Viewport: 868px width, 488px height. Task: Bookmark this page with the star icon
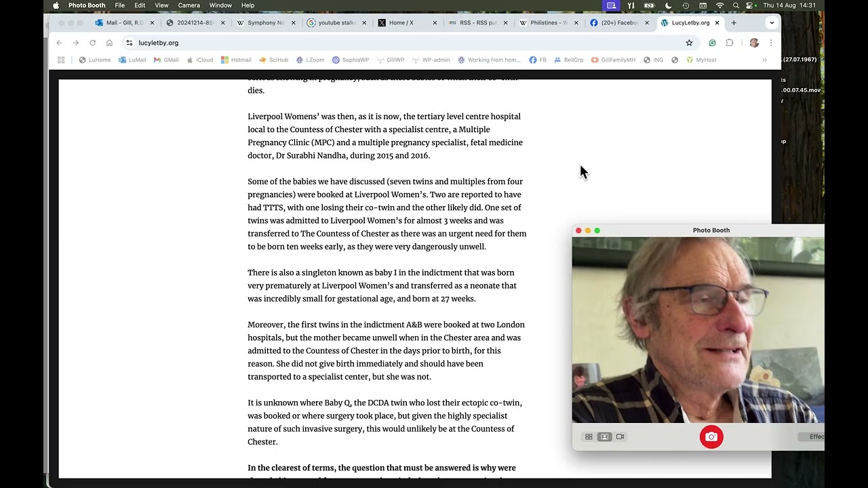(689, 43)
